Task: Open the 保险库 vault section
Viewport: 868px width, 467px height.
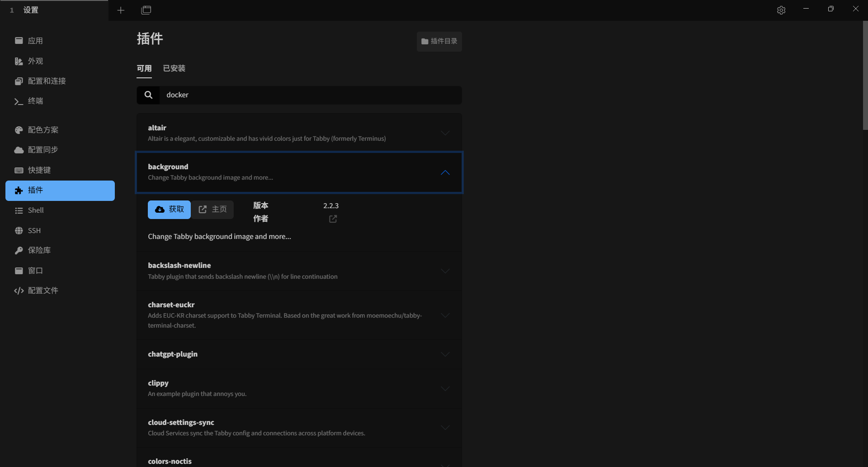Action: [x=39, y=250]
